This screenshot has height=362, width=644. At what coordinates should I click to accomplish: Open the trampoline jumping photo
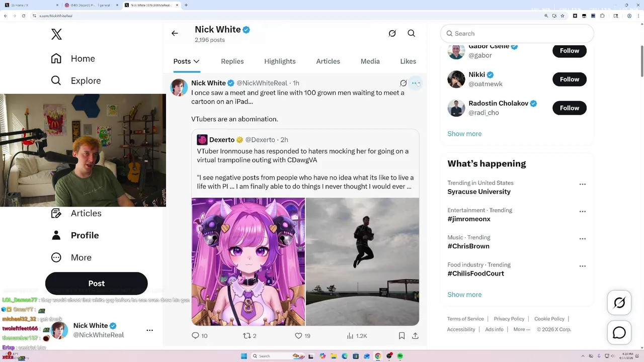point(363,262)
